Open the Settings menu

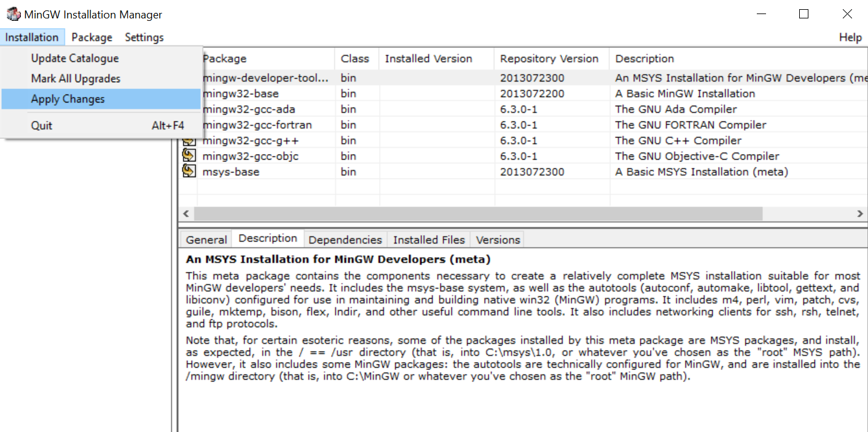pos(144,37)
